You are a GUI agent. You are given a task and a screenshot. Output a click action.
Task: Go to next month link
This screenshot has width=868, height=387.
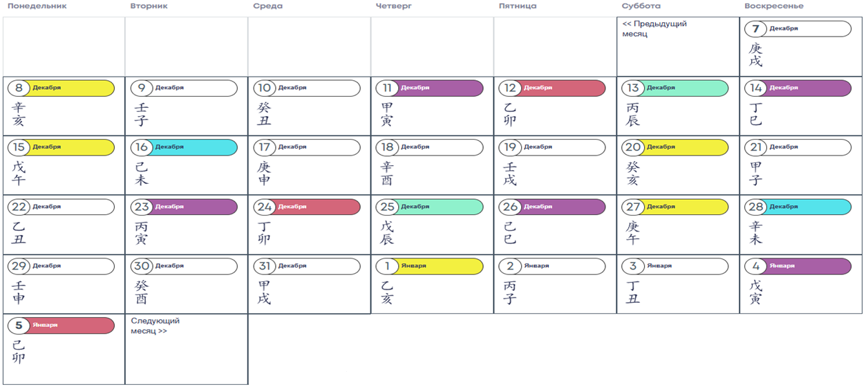155,325
